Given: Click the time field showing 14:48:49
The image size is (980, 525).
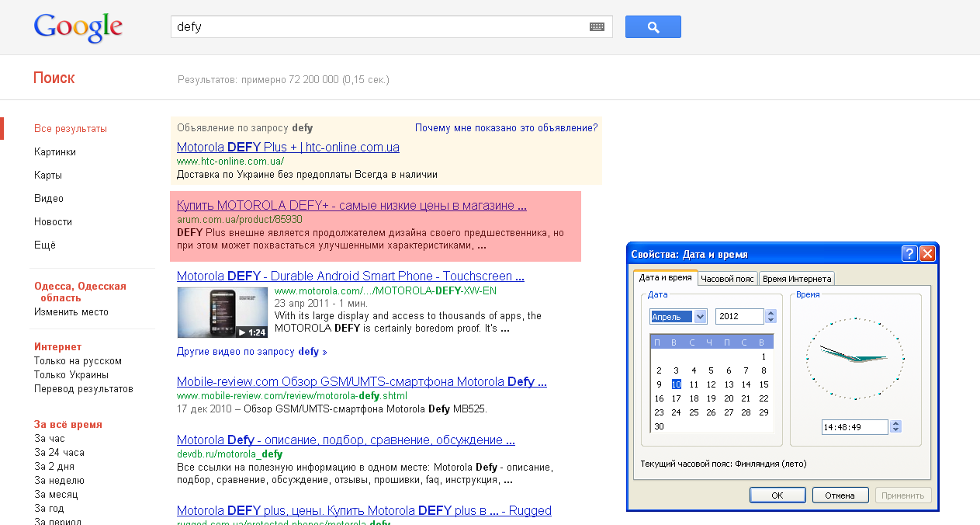Looking at the screenshot, I should tap(855, 427).
